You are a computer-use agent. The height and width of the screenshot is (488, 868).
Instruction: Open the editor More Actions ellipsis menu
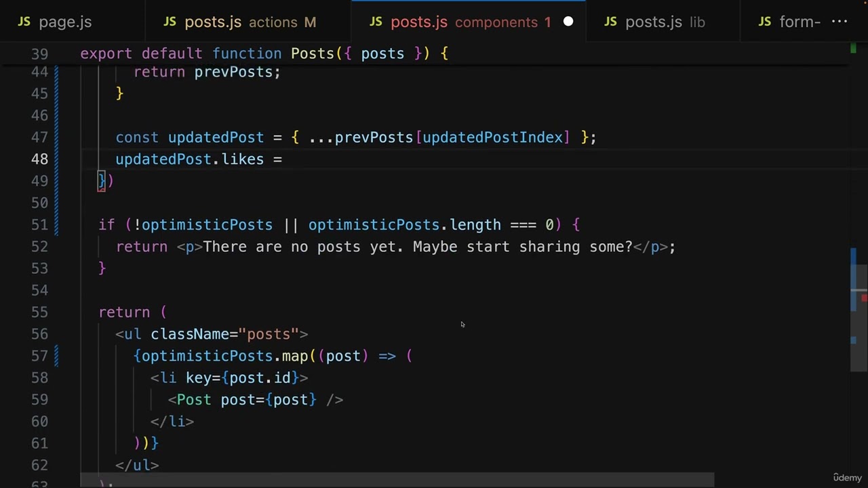pyautogui.click(x=840, y=22)
